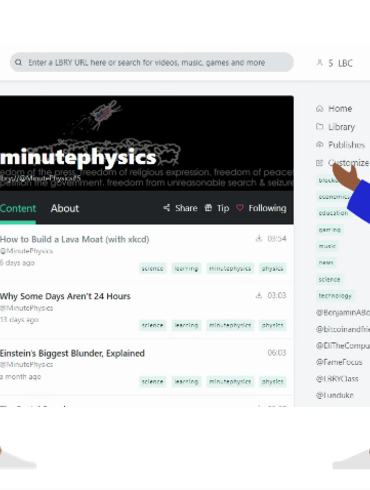Open @MinutePhysics link under 24 Hours
This screenshot has height=490, width=370.
[x=26, y=308]
